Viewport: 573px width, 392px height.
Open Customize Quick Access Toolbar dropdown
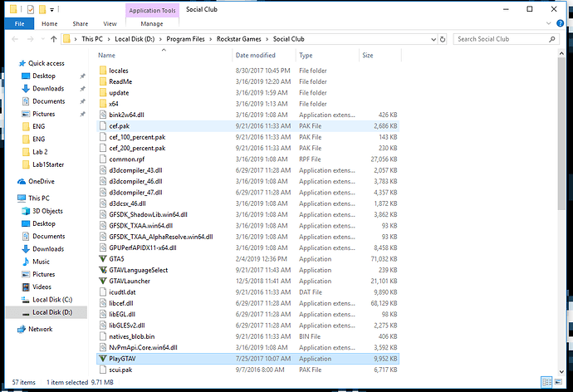(x=51, y=10)
